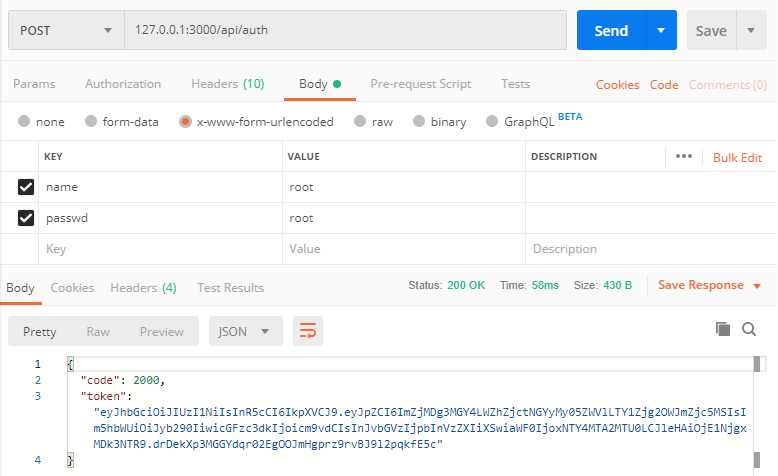
Task: Select raw body type
Action: click(360, 121)
